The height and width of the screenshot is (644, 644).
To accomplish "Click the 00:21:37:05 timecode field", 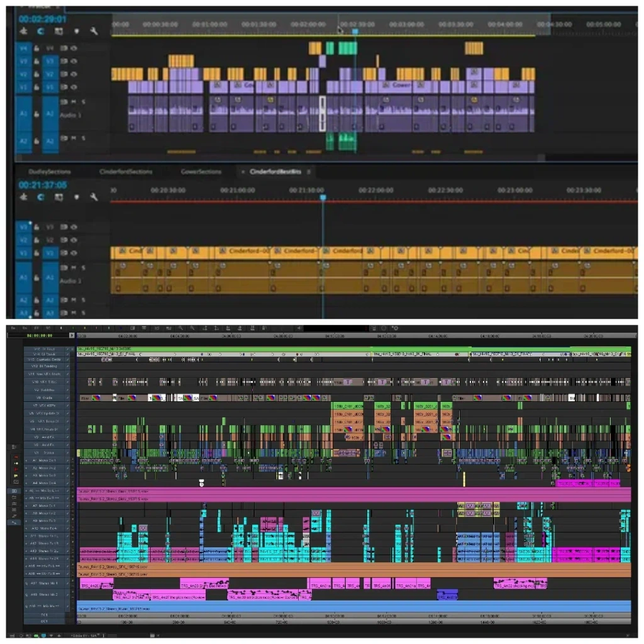I will coord(43,185).
